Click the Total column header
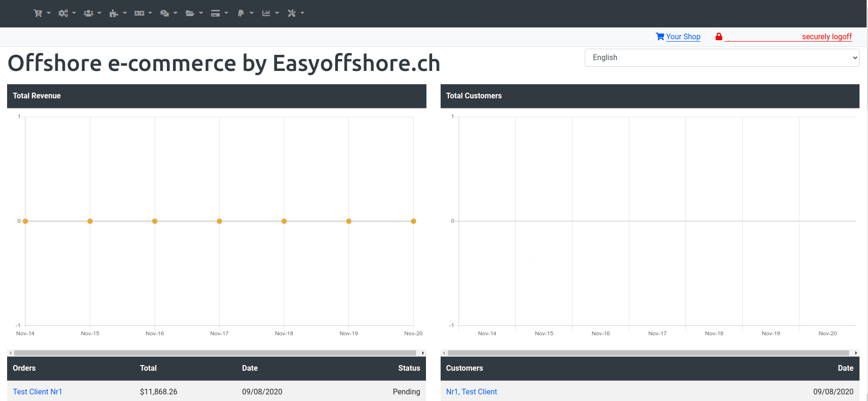 point(148,368)
